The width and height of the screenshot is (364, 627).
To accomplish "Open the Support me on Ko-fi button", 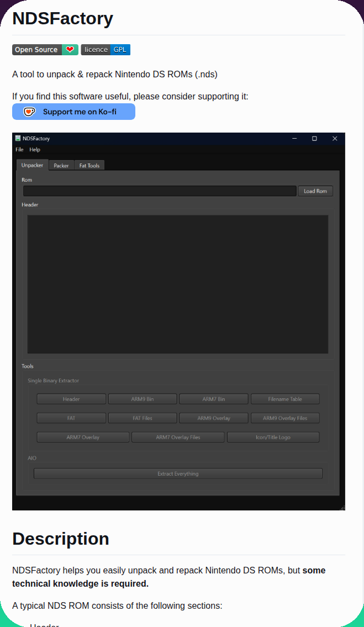I will point(73,112).
